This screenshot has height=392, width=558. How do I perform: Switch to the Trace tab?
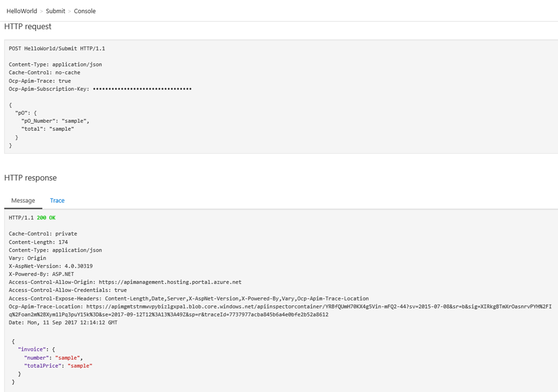57,201
